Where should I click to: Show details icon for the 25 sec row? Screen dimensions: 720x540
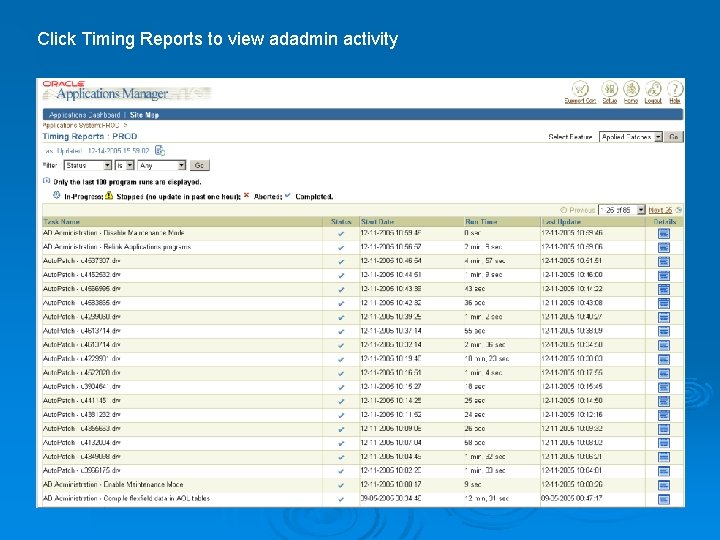pos(664,401)
